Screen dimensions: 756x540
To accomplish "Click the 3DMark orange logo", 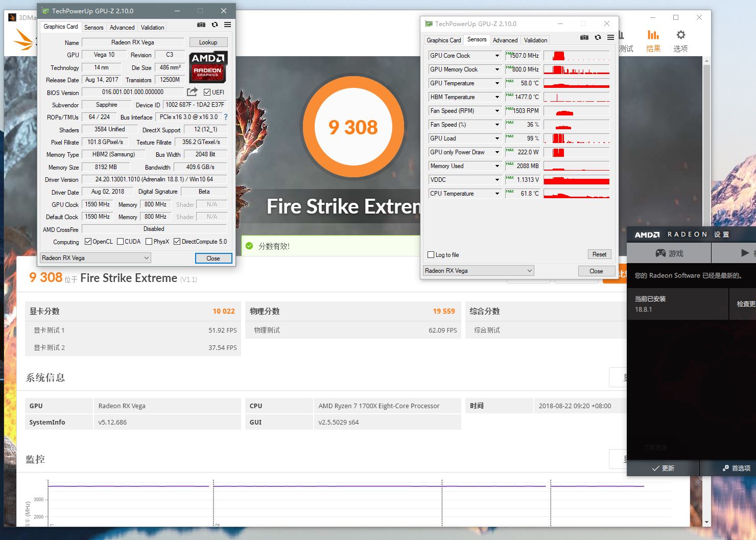I will click(x=24, y=39).
